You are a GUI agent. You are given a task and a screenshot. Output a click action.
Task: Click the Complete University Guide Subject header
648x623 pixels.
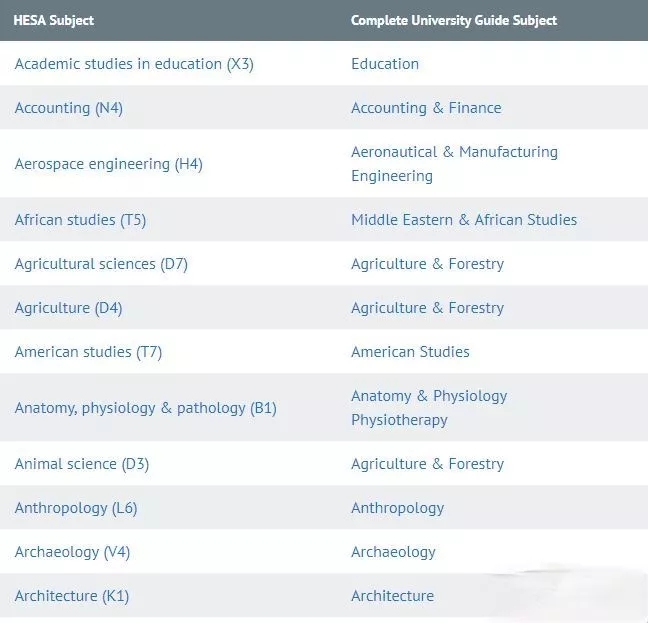pos(453,20)
